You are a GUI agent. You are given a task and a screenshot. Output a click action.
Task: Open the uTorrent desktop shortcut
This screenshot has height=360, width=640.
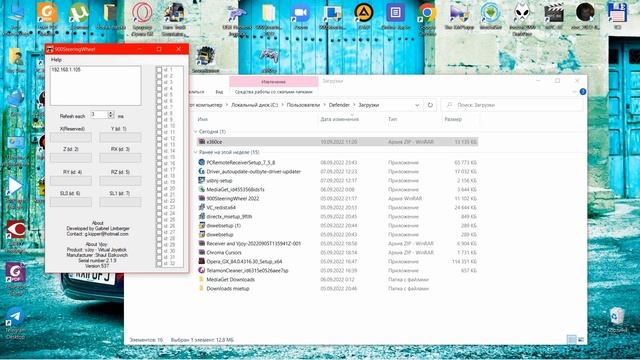click(x=79, y=14)
